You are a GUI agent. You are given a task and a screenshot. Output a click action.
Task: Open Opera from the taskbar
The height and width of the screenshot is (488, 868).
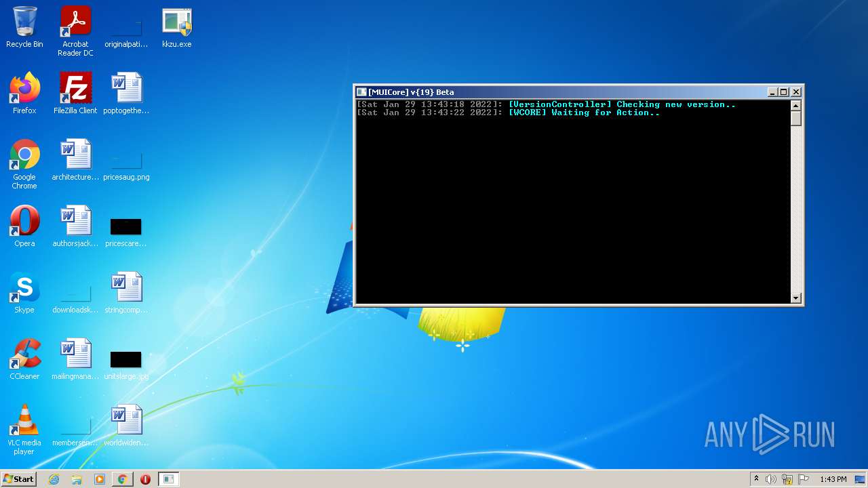[145, 479]
